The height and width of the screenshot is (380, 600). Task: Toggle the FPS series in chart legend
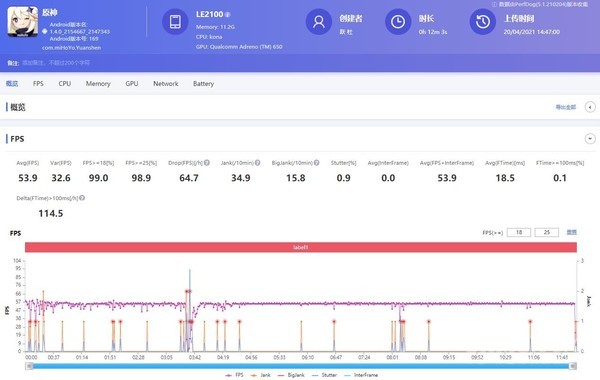(234, 375)
